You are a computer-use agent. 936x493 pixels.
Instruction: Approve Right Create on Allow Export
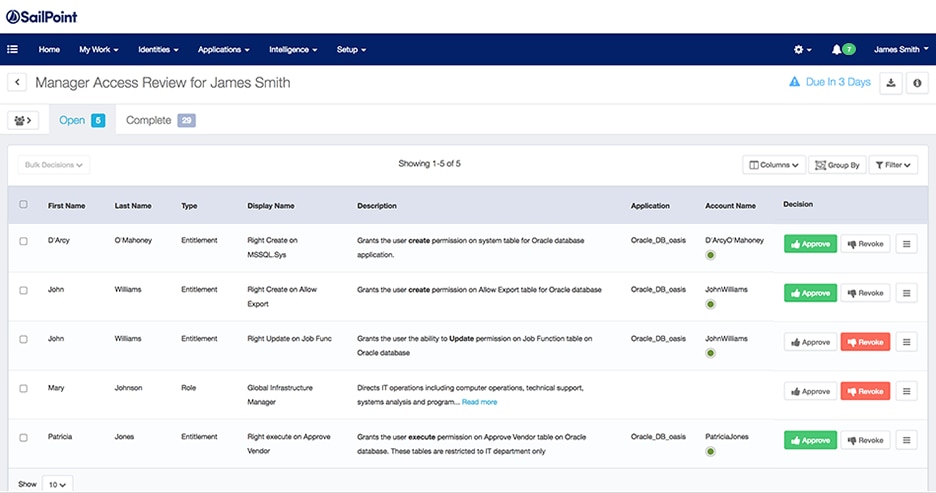point(810,293)
